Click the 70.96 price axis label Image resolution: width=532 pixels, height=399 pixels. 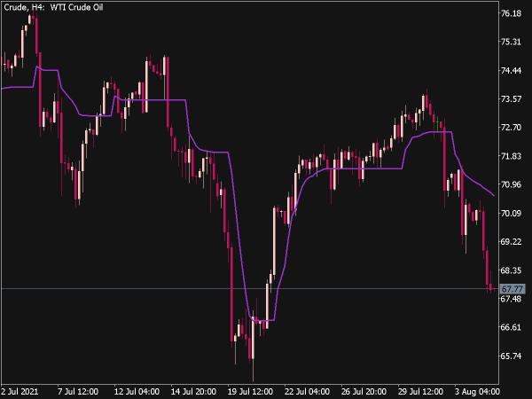(x=511, y=184)
